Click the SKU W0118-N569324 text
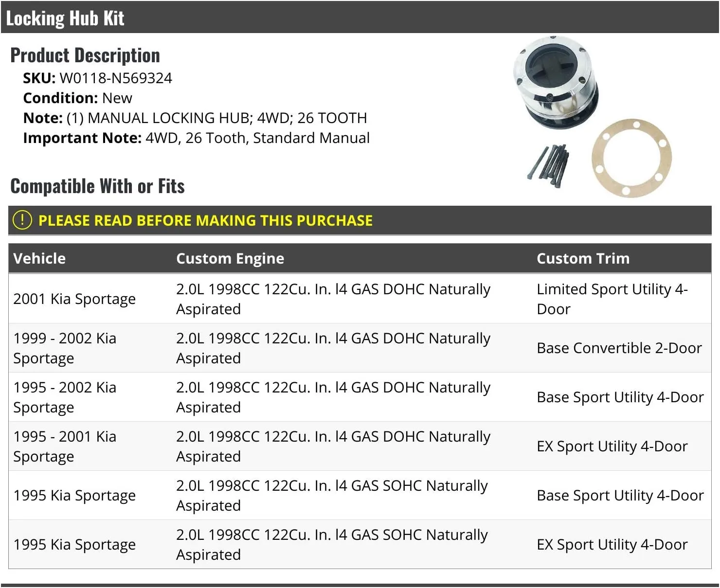Image resolution: width=720 pixels, height=588 pixels. pos(97,78)
